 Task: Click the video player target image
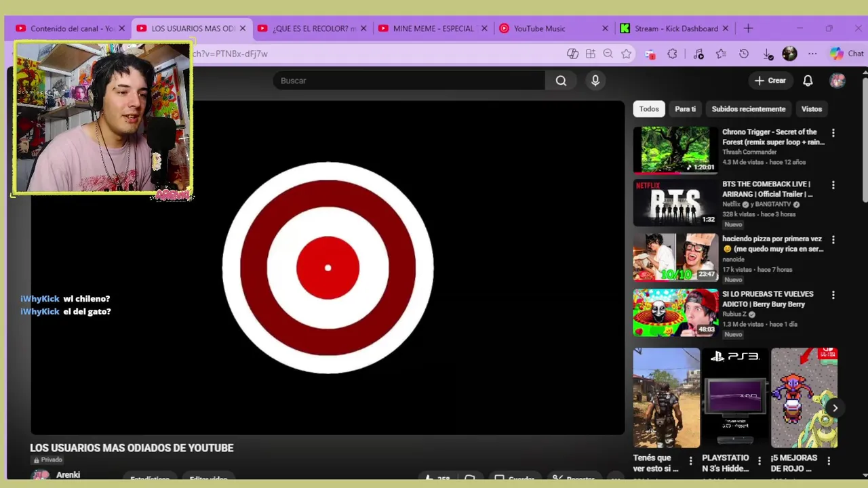(x=328, y=267)
